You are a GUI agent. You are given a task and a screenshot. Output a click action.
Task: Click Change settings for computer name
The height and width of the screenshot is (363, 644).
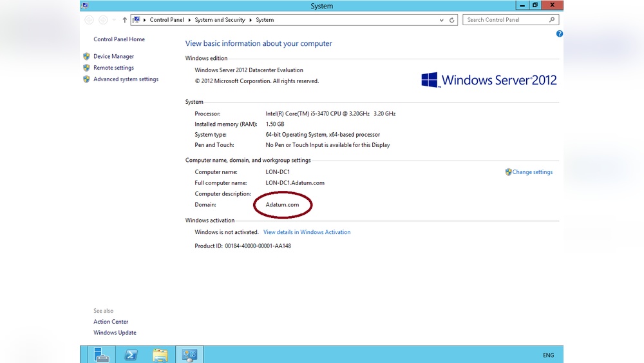tap(533, 172)
